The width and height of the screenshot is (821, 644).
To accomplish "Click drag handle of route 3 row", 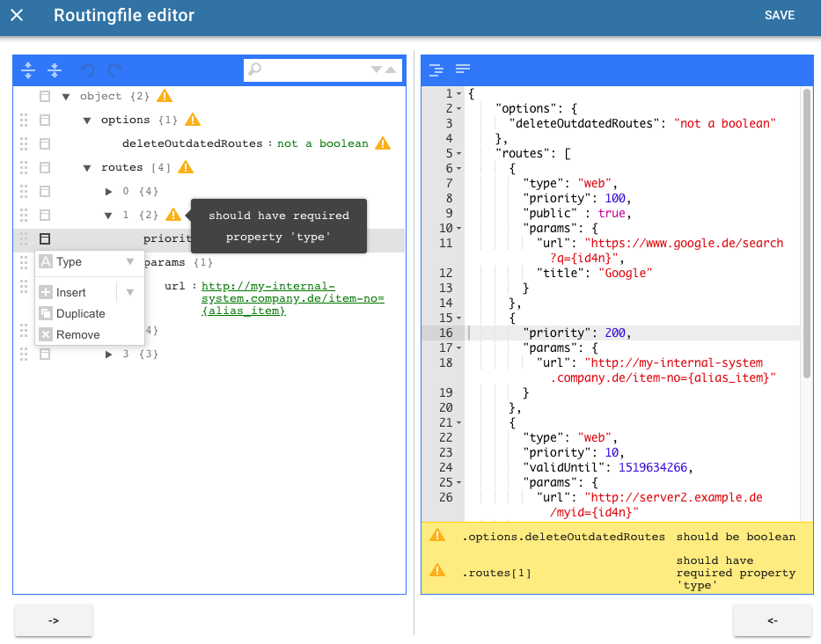I will click(24, 355).
